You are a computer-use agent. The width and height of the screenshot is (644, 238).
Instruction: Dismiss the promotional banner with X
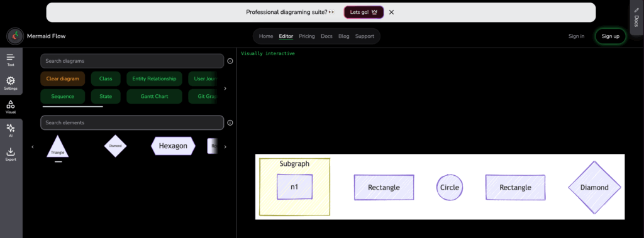[x=391, y=13]
